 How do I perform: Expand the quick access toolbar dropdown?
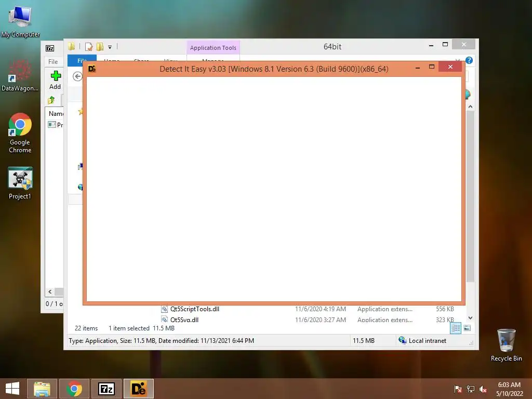110,47
